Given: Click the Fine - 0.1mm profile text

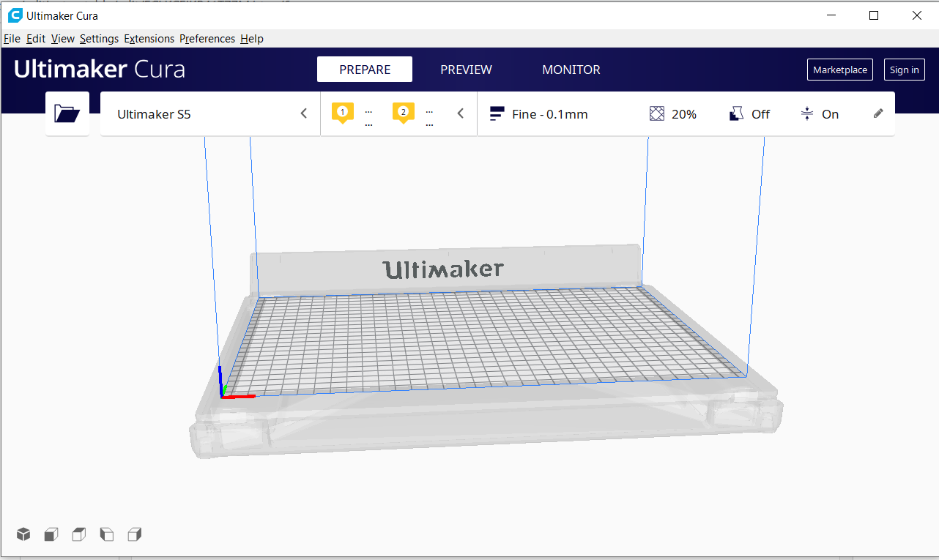Looking at the screenshot, I should 550,114.
